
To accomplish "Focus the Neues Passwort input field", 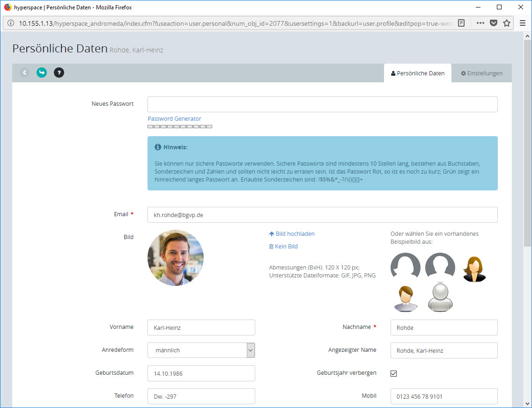I will tap(322, 104).
